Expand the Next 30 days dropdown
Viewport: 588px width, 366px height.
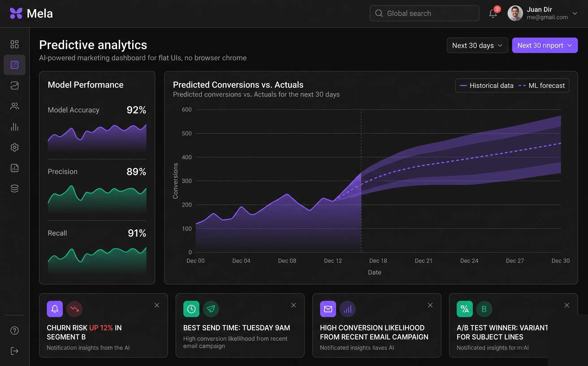pyautogui.click(x=477, y=45)
